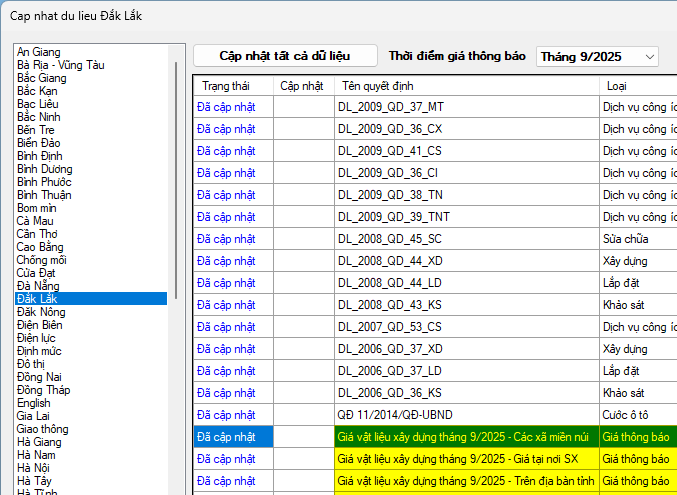Screen dimensions: 677x495
Task: Click green 'Các xã miền núi' row
Action: click(x=465, y=436)
